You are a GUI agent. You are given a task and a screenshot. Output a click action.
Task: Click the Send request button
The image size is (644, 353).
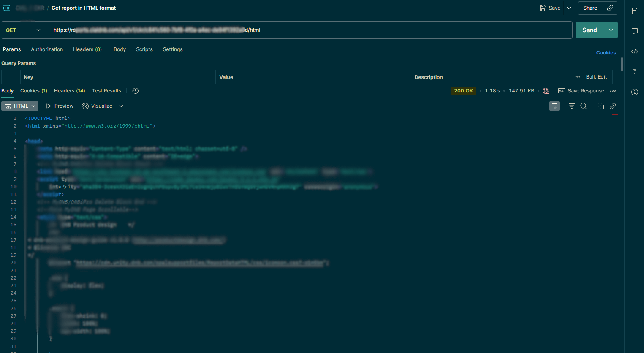[590, 30]
